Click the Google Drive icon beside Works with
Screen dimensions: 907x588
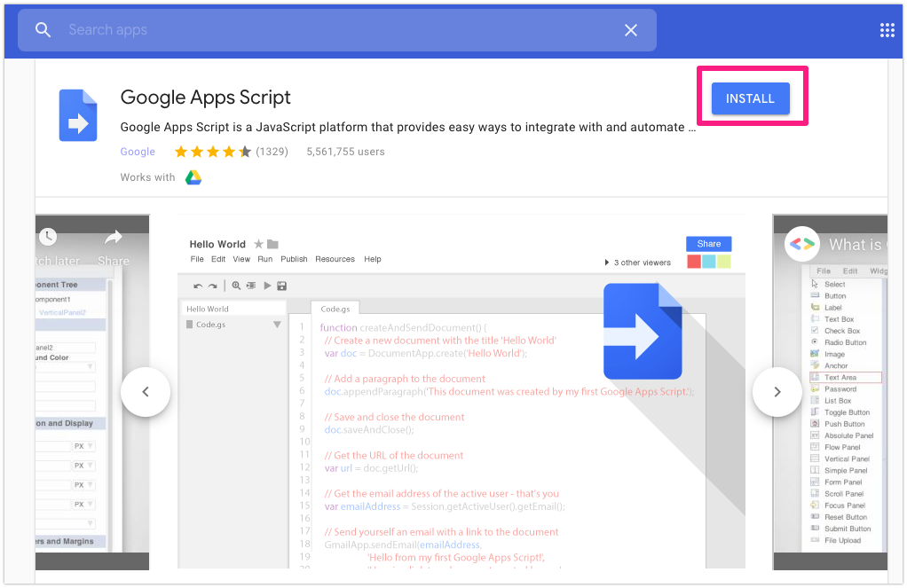pyautogui.click(x=193, y=177)
